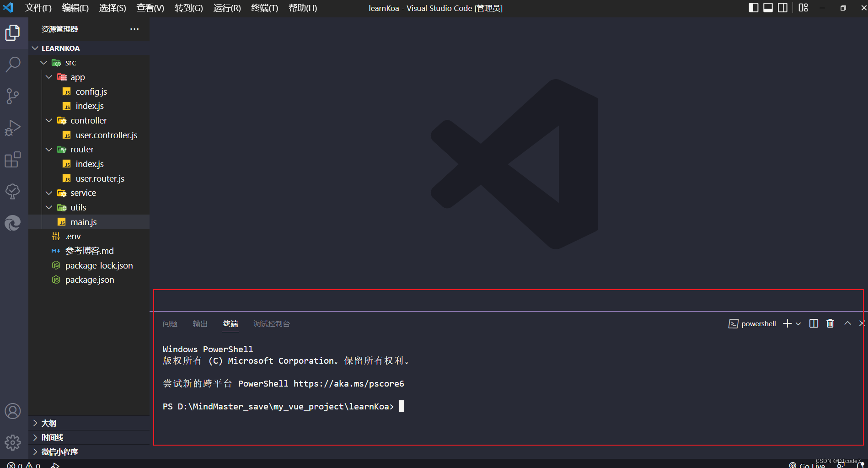Click Go Live in status bar
The height and width of the screenshot is (468, 868).
point(807,465)
